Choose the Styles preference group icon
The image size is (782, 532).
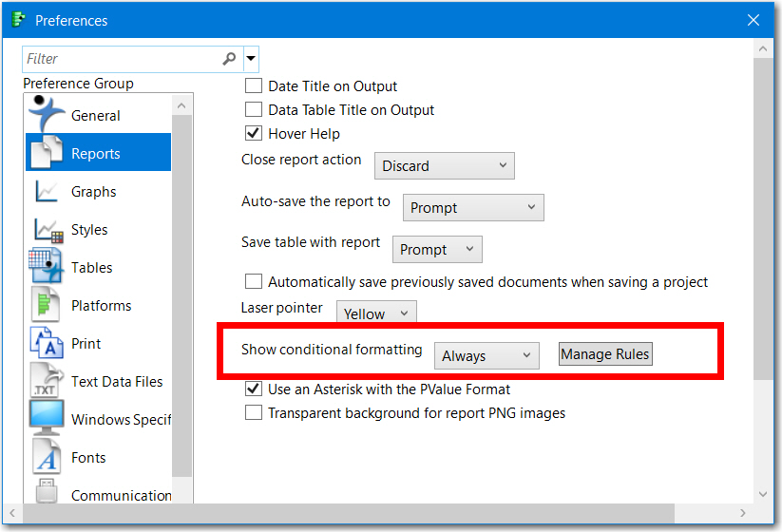48,229
